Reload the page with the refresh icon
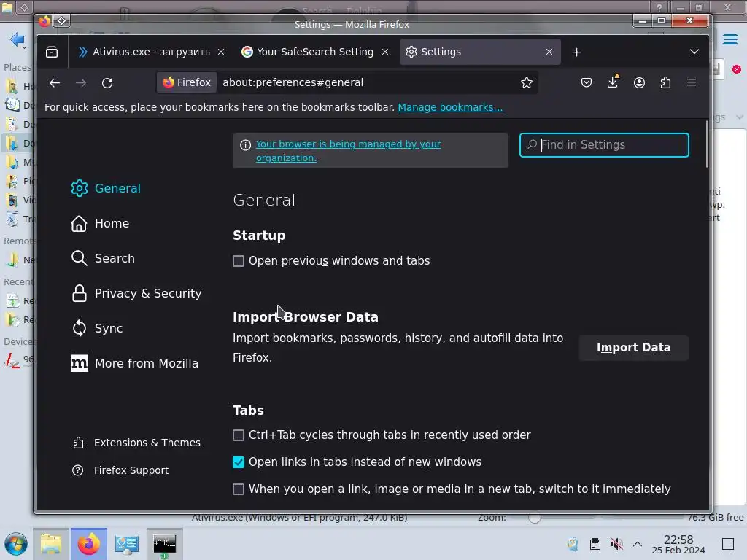The height and width of the screenshot is (560, 747). 107,83
